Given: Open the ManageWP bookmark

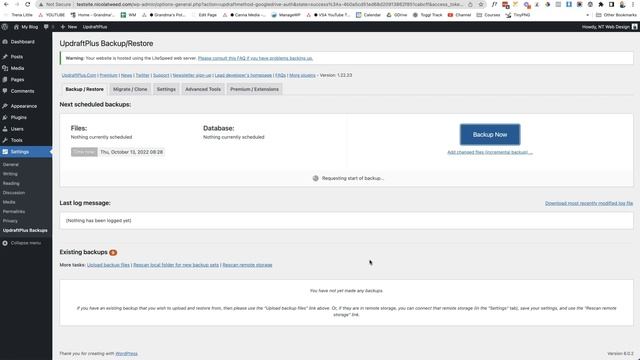Looking at the screenshot, I should pyautogui.click(x=286, y=15).
